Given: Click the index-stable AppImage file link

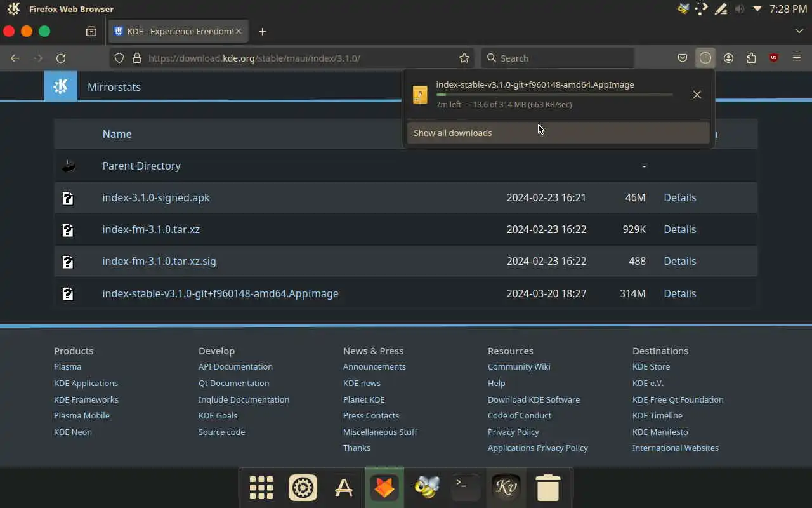Looking at the screenshot, I should [220, 293].
